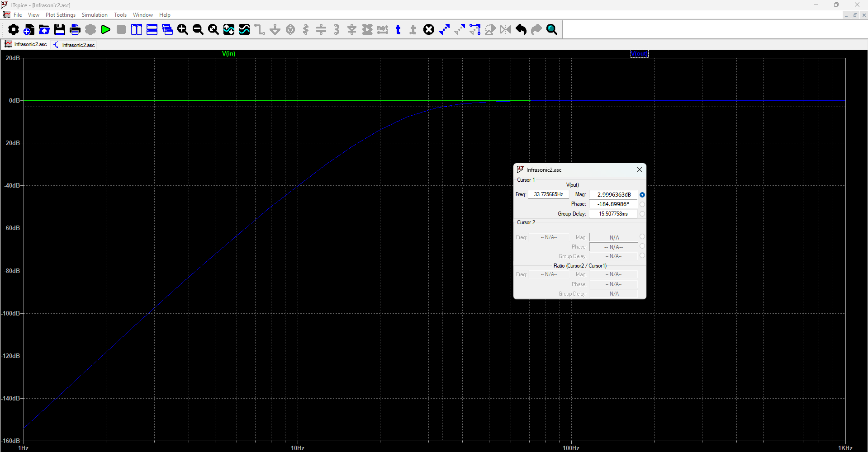Run the simulation

point(105,29)
